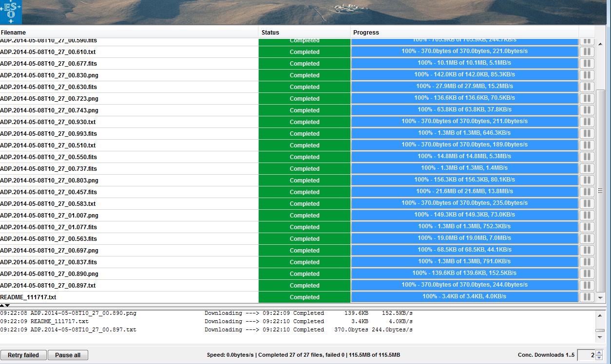Click pause icon for 00.630.fits row
This screenshot has width=611, height=364.
point(587,87)
